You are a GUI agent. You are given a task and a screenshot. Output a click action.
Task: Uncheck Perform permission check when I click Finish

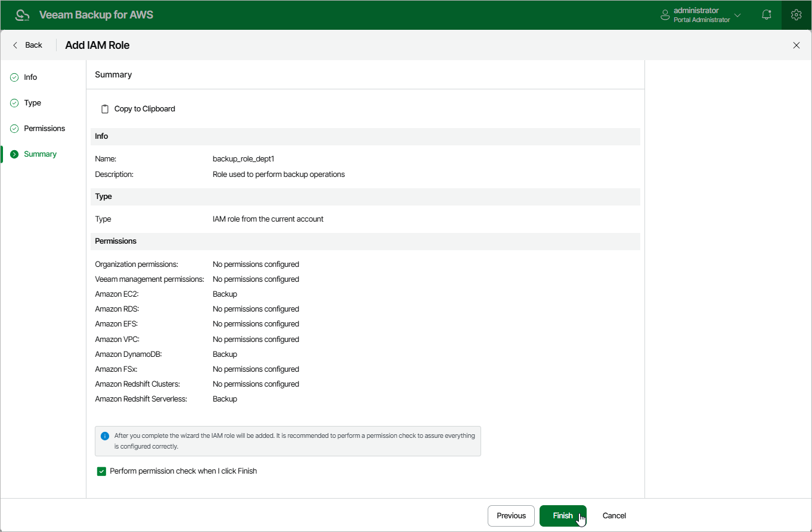pos(101,471)
